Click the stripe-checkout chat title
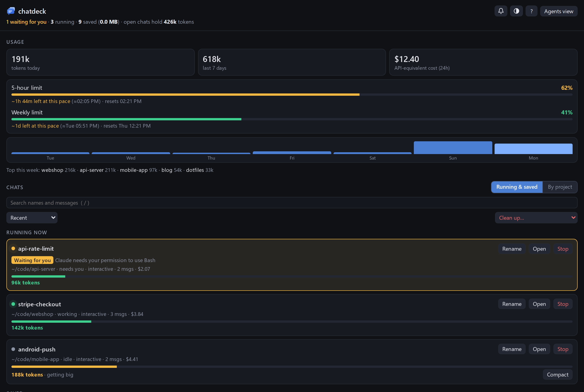This screenshot has width=584, height=392. 39,304
